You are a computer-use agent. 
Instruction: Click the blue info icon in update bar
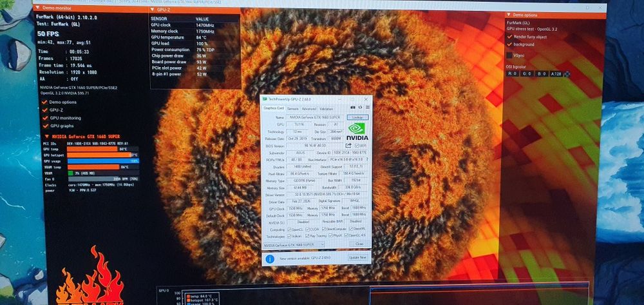tap(270, 259)
